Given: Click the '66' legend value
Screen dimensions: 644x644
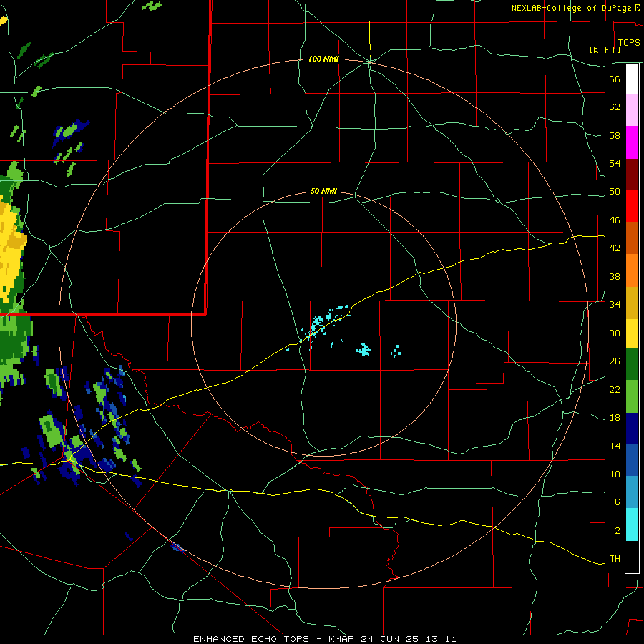Looking at the screenshot, I should 615,79.
